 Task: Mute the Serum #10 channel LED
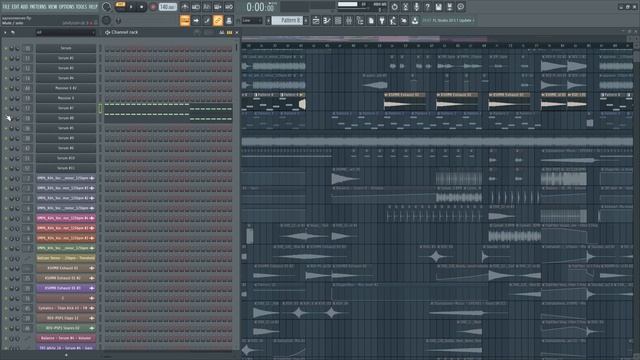(6, 158)
